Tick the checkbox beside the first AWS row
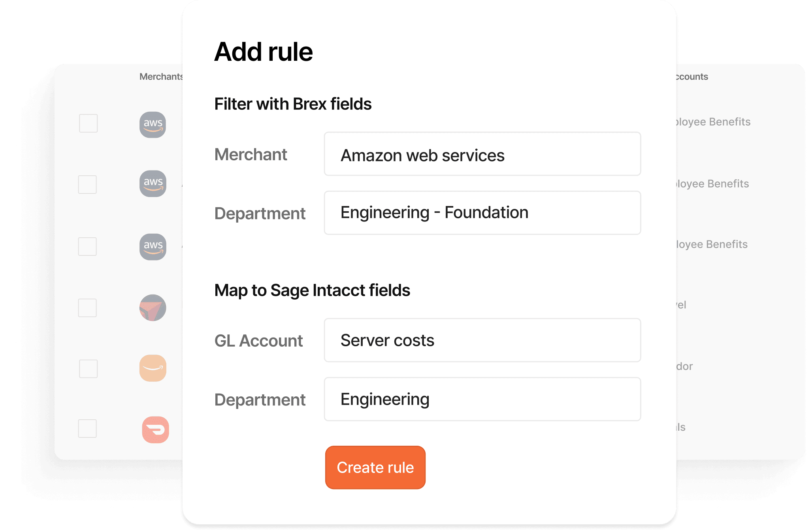812x531 pixels. point(88,124)
